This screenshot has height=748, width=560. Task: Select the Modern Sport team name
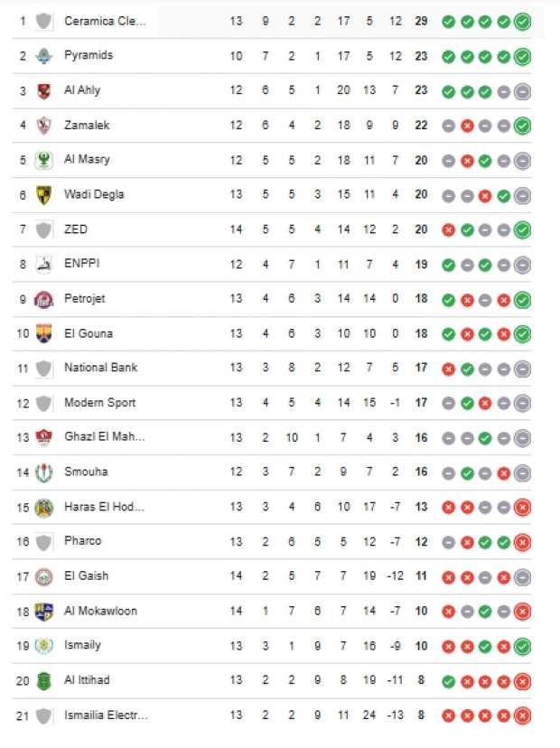coord(99,402)
